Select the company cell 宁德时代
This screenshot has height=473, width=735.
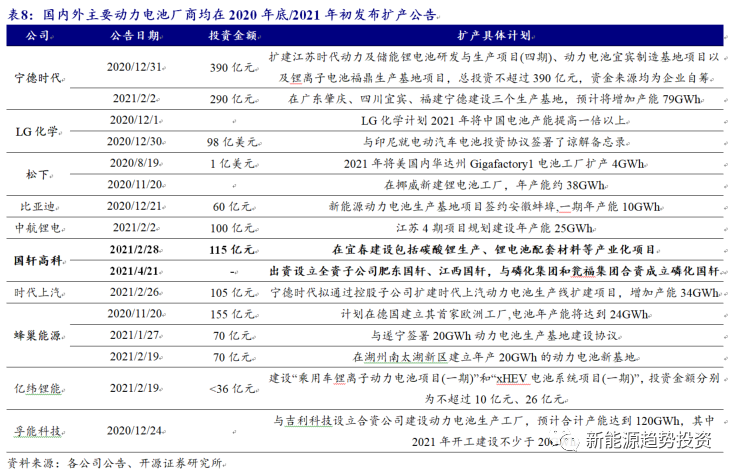(x=38, y=78)
